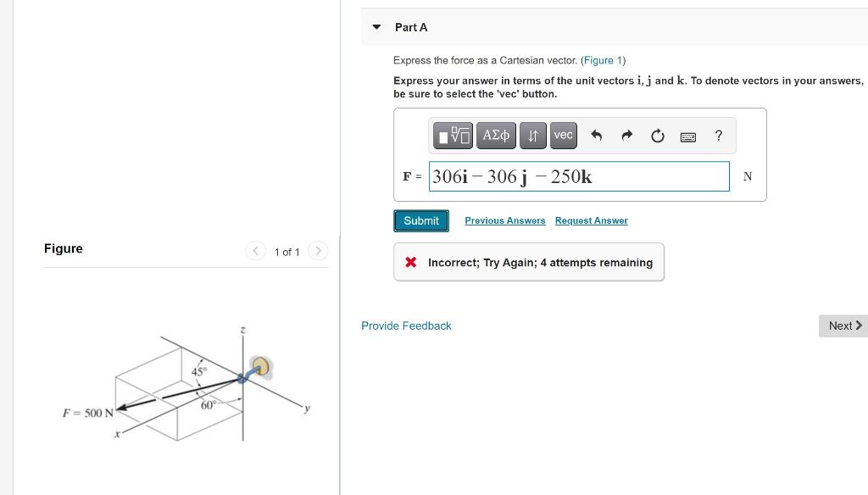Select the Part A header
This screenshot has height=495, width=868.
[x=411, y=27]
